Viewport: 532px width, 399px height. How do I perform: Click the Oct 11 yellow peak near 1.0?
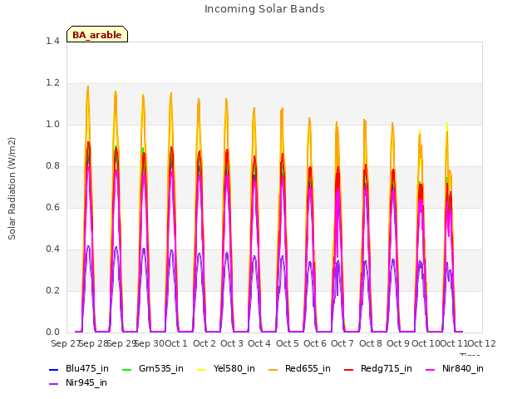pos(447,124)
